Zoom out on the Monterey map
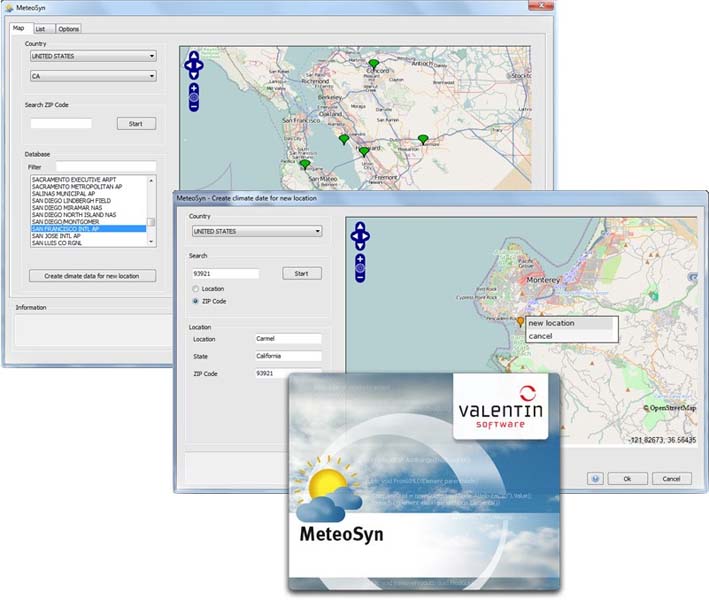This screenshot has width=709, height=600. pyautogui.click(x=360, y=278)
